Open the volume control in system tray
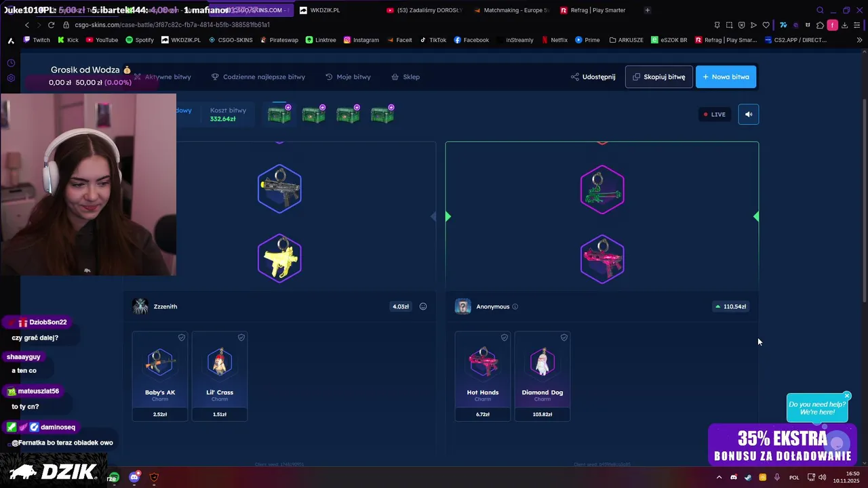 [x=822, y=477]
